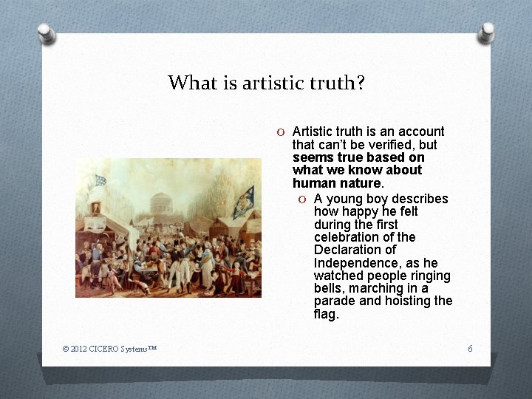Screen dimensions: 532x399
Task: Select the 'Artistic truth is an account' bullet paragraph
Action: point(369,157)
